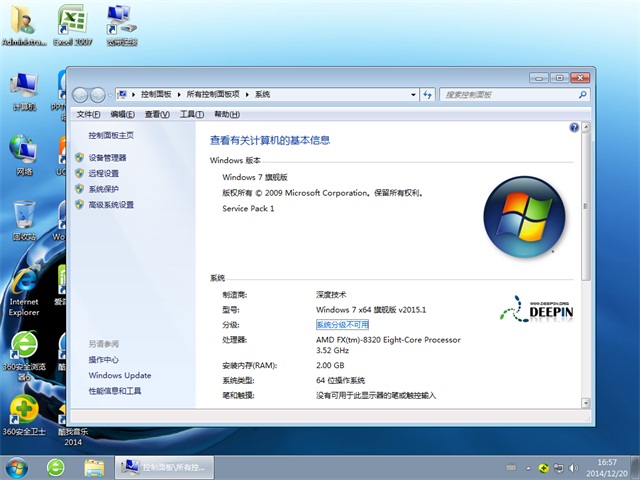Click 控制面板 in the breadcrumb path
This screenshot has width=640, height=480.
click(156, 95)
